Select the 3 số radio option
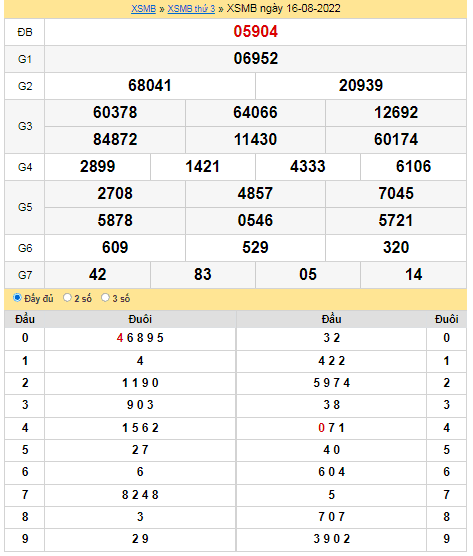 105,298
